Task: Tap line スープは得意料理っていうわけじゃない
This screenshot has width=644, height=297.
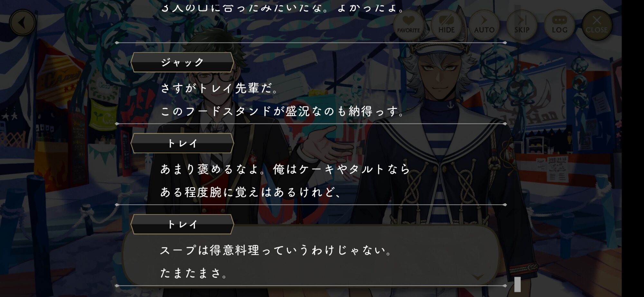Action: (x=276, y=250)
